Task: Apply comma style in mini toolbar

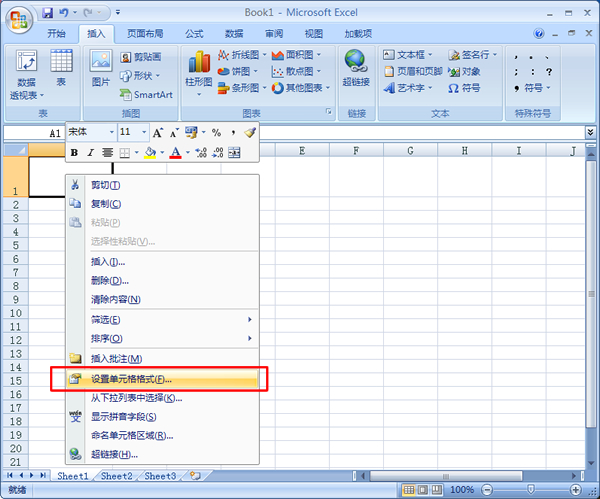Action: (x=233, y=133)
